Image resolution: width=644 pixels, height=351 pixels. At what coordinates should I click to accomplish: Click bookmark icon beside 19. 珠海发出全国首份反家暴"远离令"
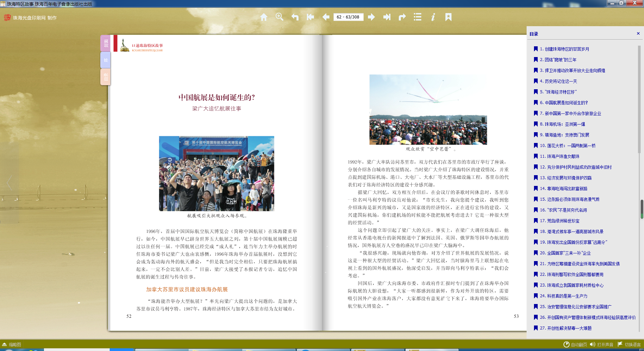pos(536,242)
